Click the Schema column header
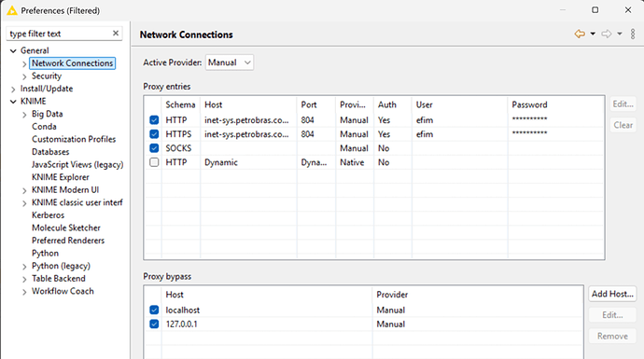Screen dimensions: 644x359 [180, 104]
